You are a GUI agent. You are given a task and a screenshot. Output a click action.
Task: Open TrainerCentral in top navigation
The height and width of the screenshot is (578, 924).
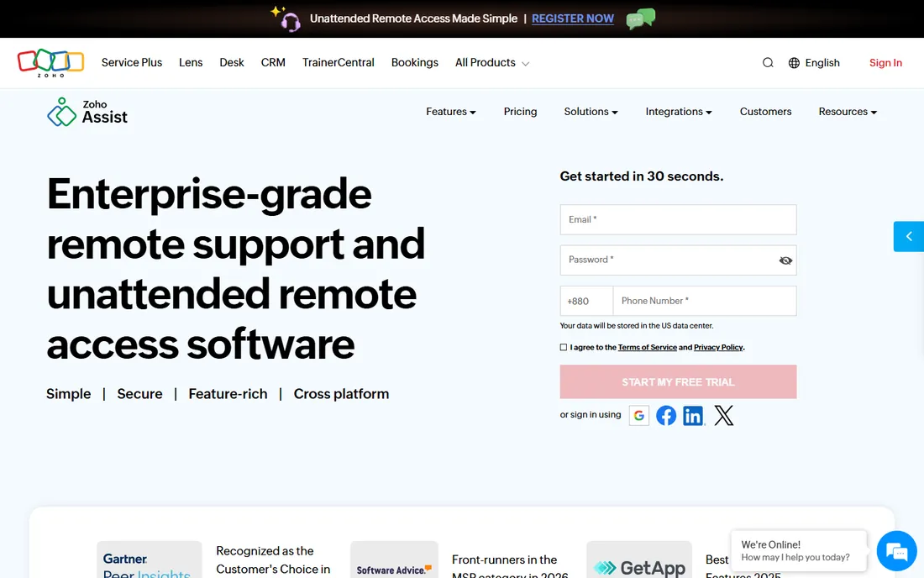[339, 62]
